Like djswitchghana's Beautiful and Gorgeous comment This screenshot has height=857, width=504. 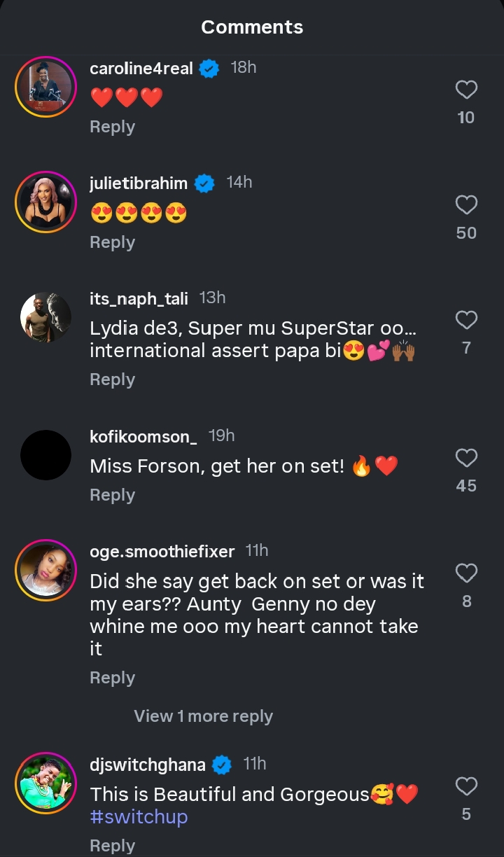tap(466, 786)
